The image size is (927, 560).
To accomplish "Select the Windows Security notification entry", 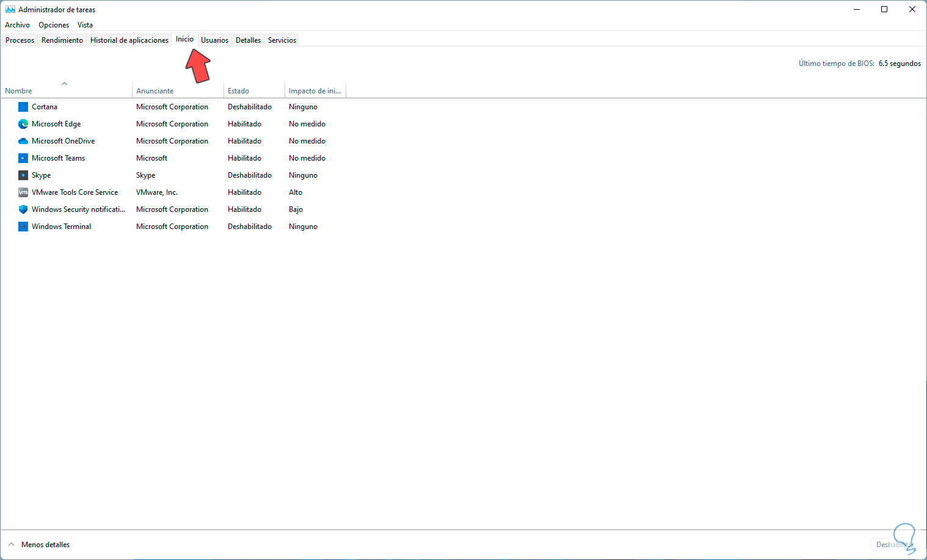I will pos(79,209).
